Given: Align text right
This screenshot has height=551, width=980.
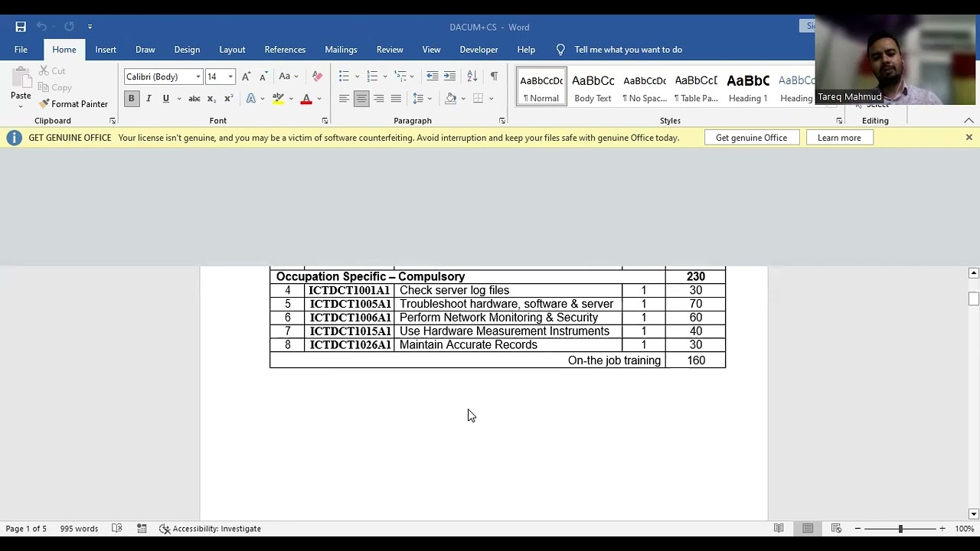Looking at the screenshot, I should 378,99.
